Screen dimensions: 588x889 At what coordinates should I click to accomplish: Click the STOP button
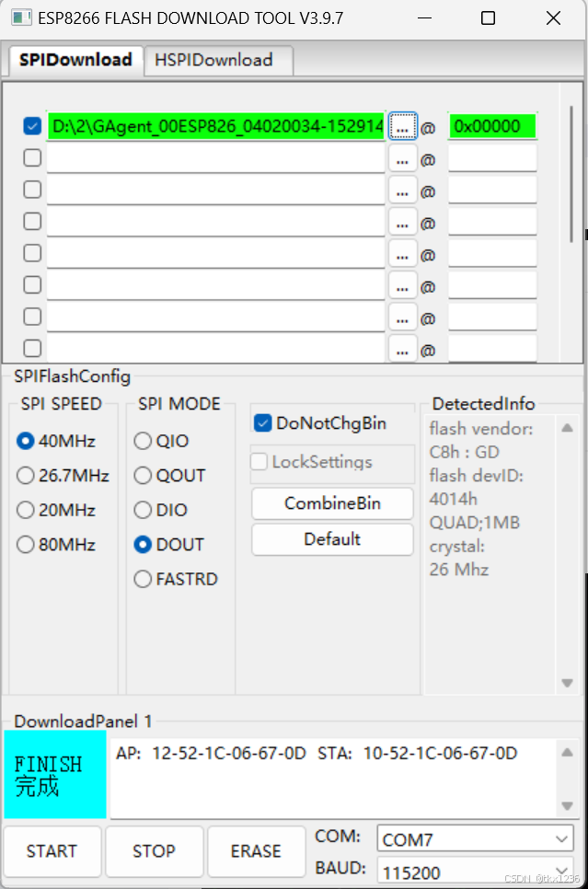[x=154, y=851]
